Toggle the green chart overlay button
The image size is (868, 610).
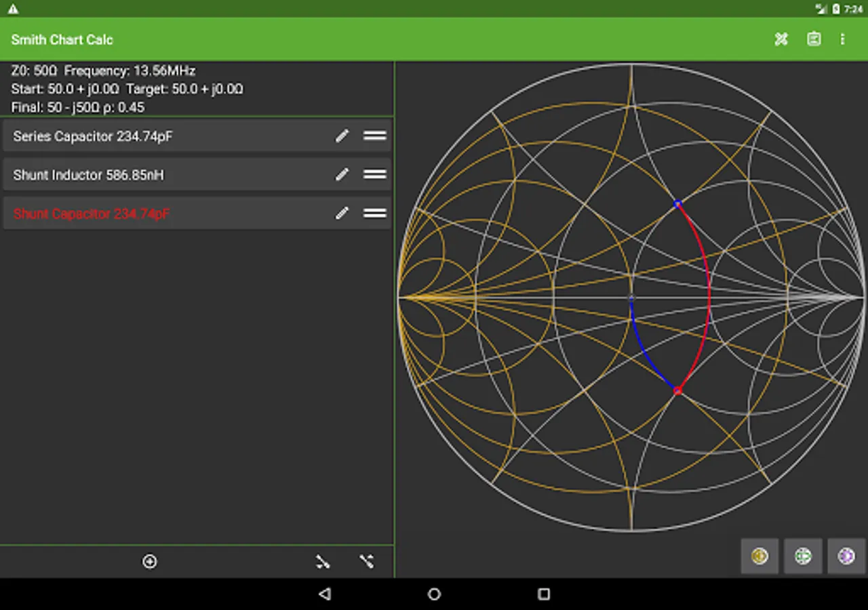tap(803, 556)
